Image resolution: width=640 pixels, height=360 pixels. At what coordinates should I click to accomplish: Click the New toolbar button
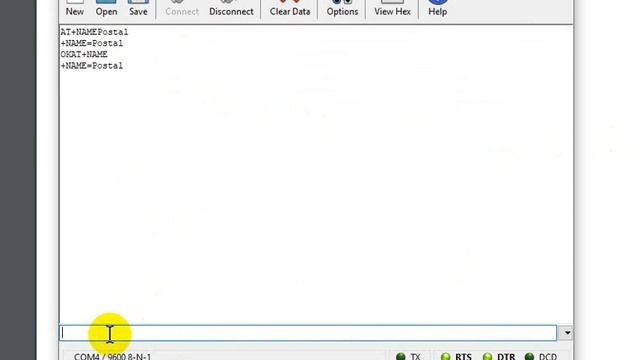(75, 9)
